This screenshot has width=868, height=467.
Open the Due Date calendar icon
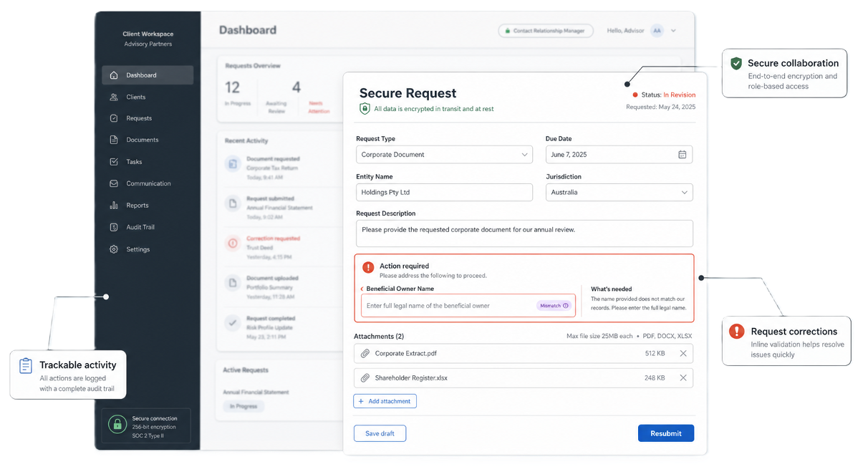[x=682, y=155]
